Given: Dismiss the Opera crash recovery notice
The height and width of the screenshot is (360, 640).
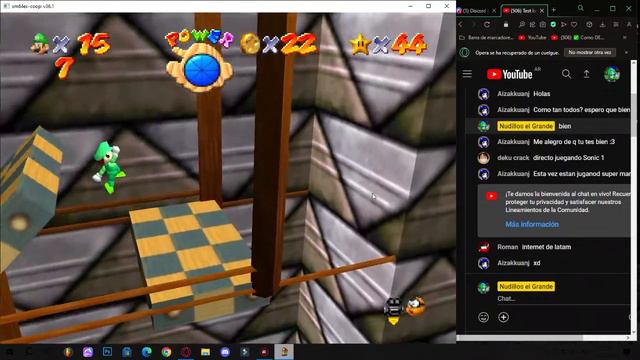Looking at the screenshot, I should click(626, 52).
